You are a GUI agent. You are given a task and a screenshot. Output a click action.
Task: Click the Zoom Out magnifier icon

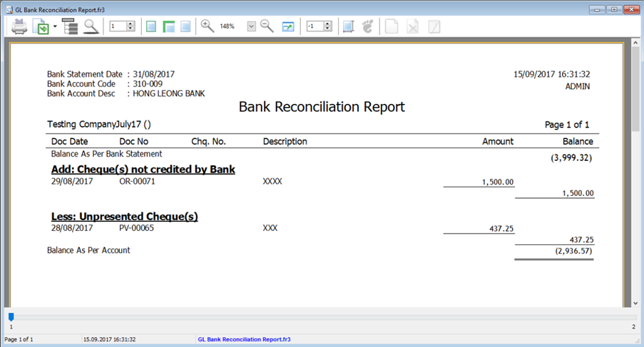pos(267,26)
